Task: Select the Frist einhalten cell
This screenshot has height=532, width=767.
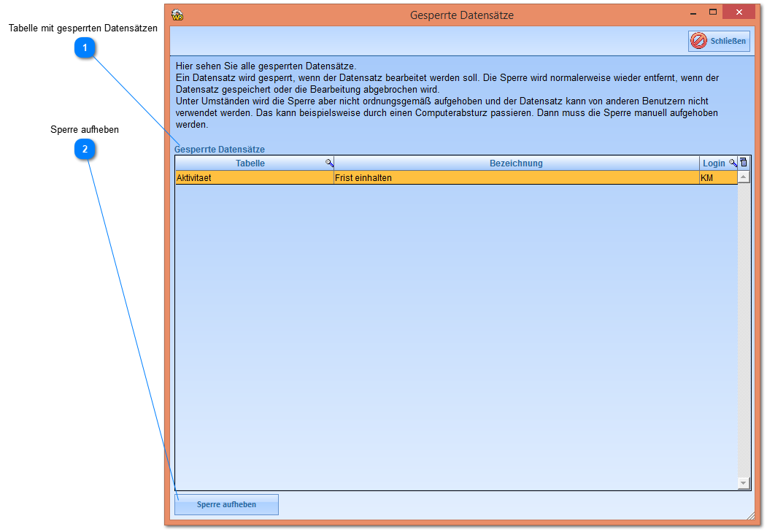Action: 517,177
